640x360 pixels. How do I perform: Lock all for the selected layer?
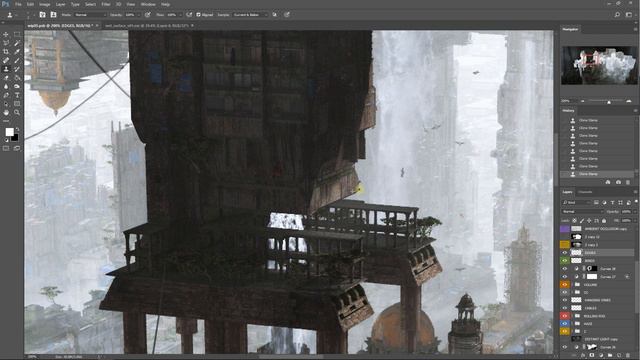tap(604, 220)
